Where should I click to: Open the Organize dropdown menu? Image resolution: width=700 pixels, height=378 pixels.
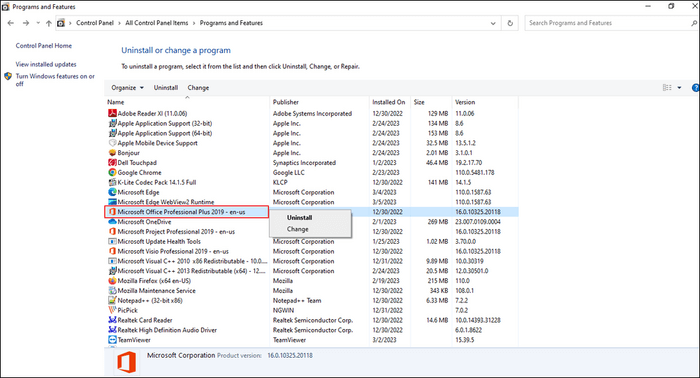[127, 88]
